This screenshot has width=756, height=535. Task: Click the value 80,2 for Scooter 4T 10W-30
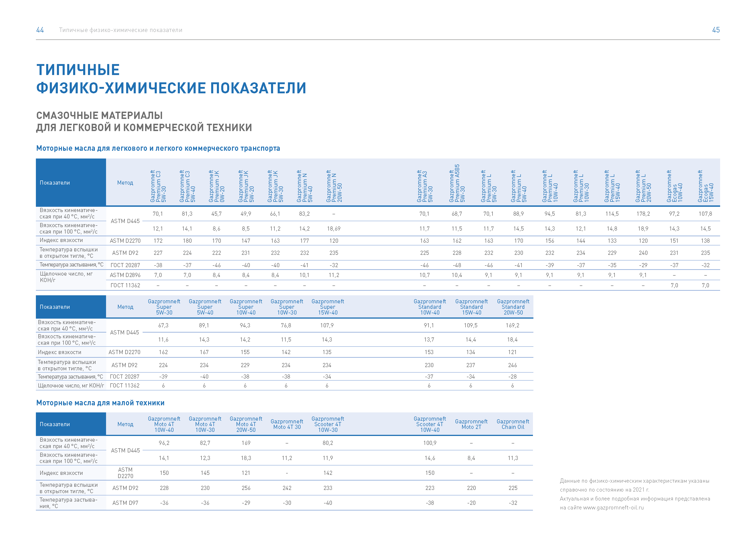[x=328, y=443]
